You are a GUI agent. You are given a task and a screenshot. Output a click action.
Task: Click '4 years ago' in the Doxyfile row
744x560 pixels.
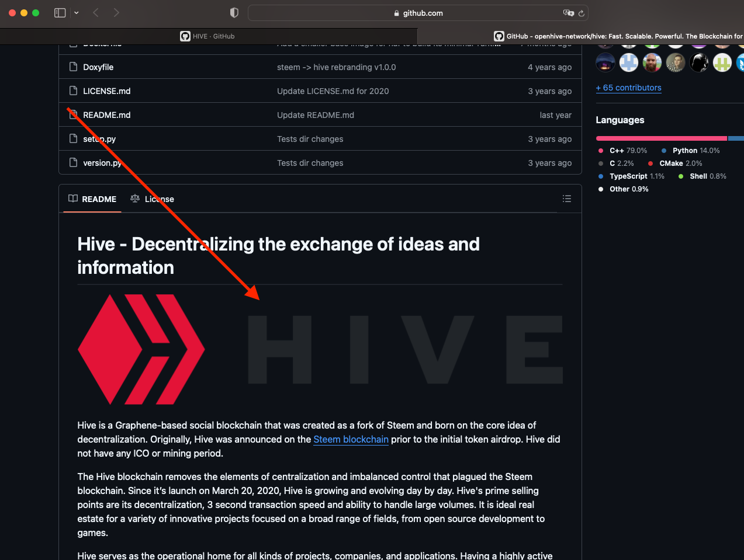(x=550, y=67)
